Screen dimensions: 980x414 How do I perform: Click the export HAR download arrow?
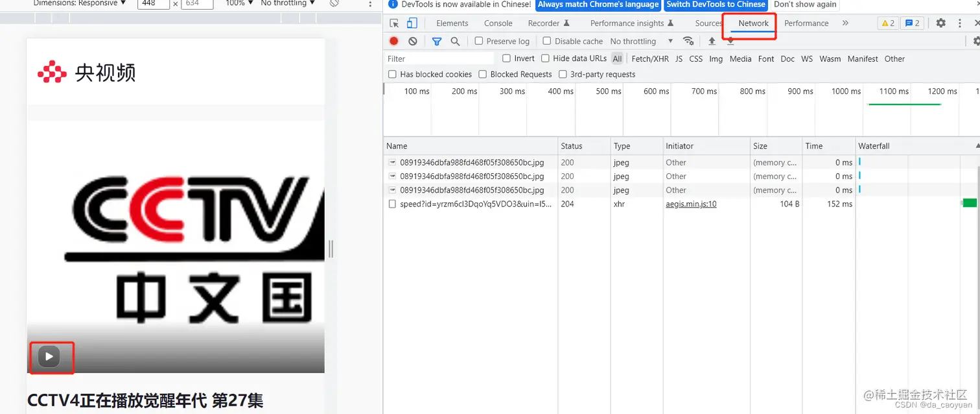pos(730,41)
